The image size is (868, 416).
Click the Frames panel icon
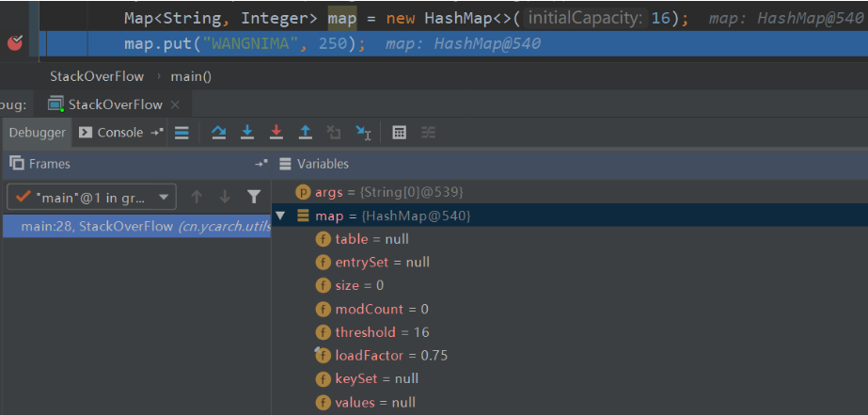click(x=17, y=164)
